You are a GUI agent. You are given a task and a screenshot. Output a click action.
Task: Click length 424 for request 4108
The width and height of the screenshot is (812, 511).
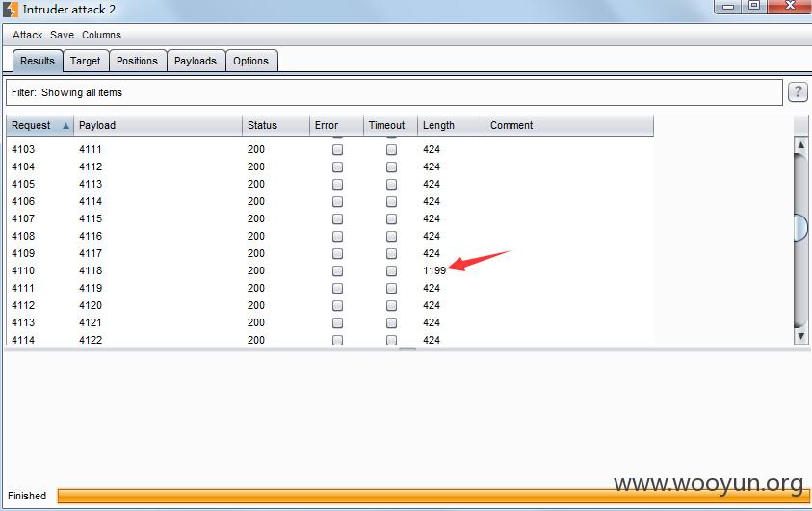point(432,236)
